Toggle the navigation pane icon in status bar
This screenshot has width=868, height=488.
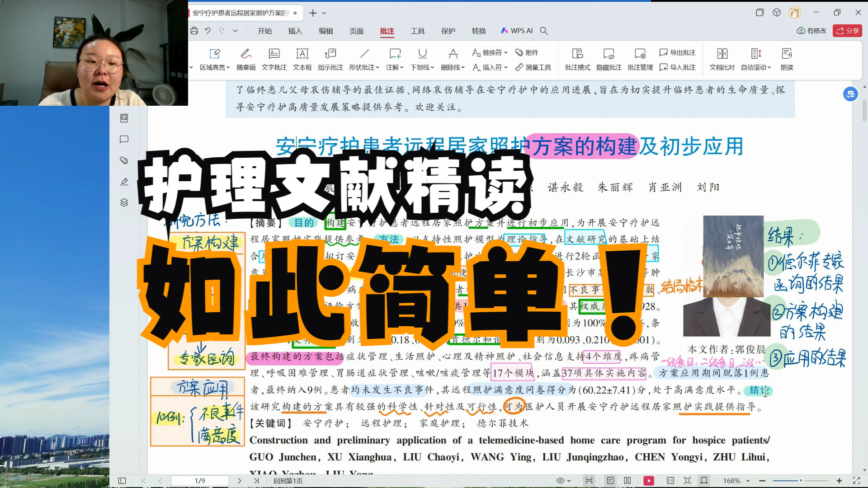[x=122, y=481]
